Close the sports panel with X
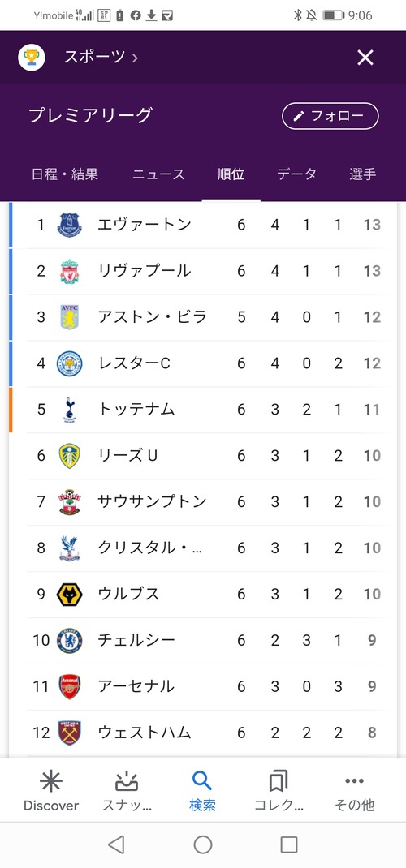Viewport: 406px width, 868px height. point(365,57)
